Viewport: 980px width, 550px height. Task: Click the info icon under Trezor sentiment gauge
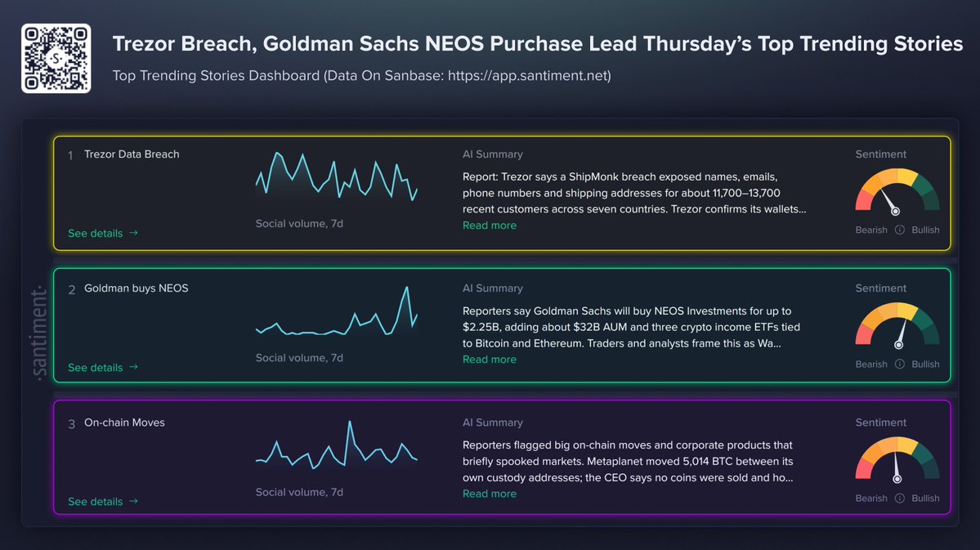pyautogui.click(x=899, y=230)
